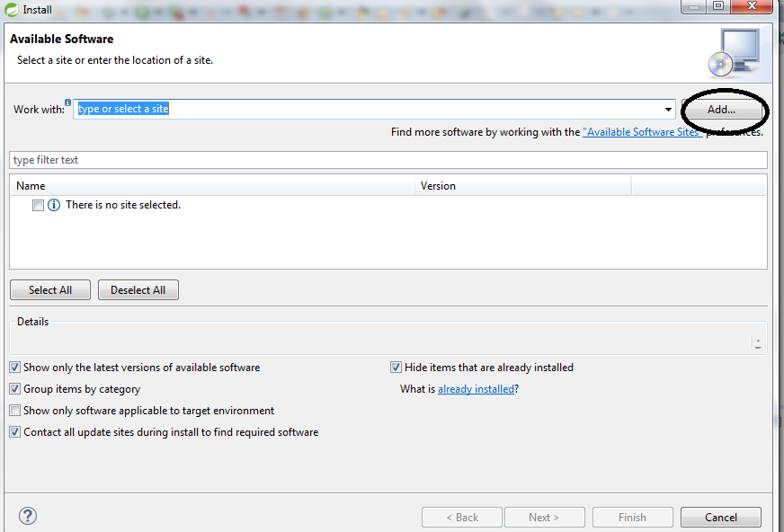This screenshot has height=532, width=784.
Task: Click inside the "type filter text" field
Action: [x=180, y=160]
